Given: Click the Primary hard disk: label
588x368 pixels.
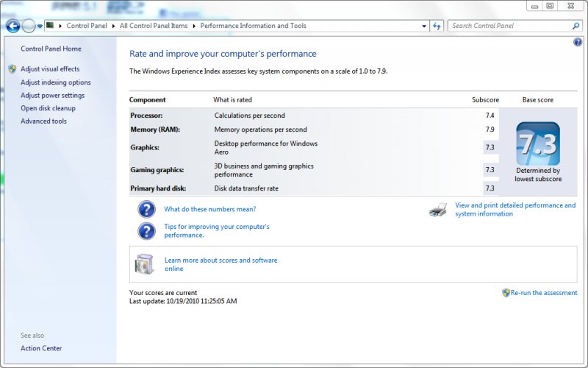Looking at the screenshot, I should pyautogui.click(x=158, y=188).
